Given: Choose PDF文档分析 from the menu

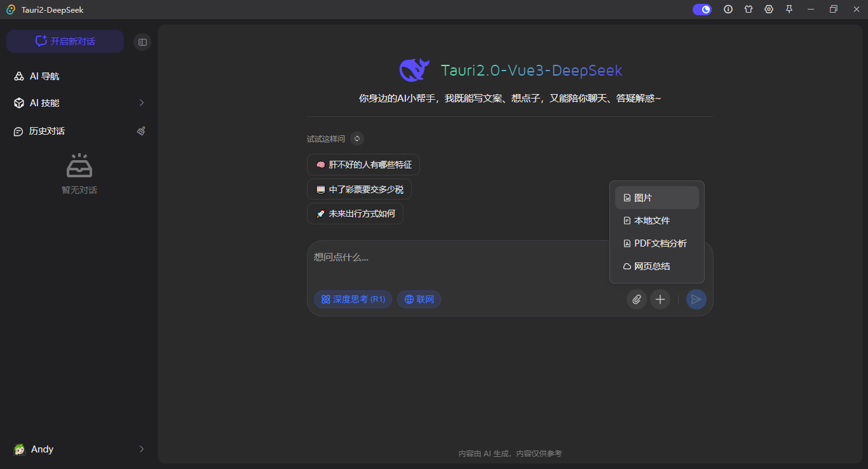Looking at the screenshot, I should coord(660,243).
